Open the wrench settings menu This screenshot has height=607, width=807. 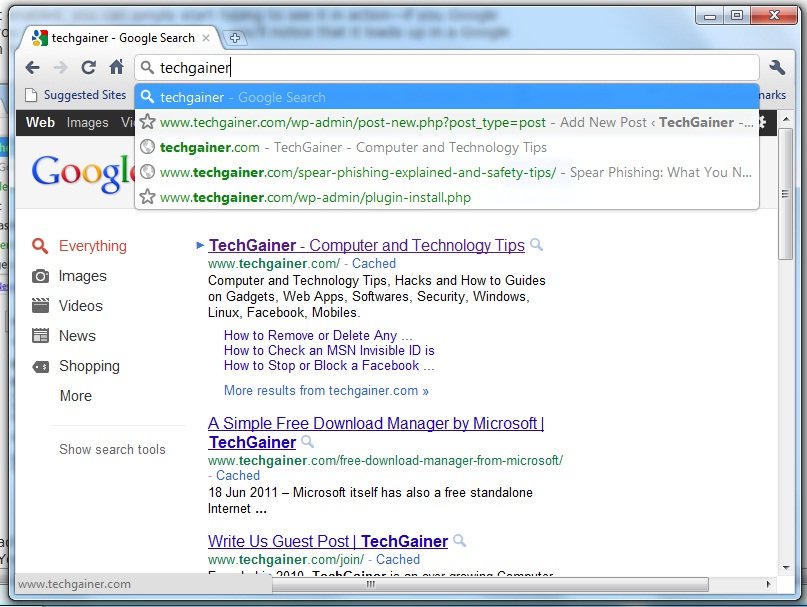tap(777, 68)
